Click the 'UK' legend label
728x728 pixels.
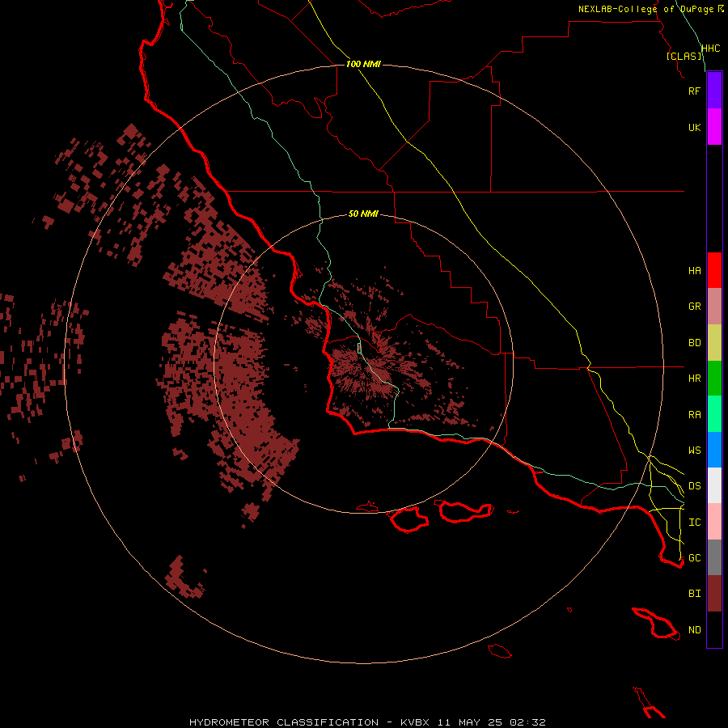point(694,127)
